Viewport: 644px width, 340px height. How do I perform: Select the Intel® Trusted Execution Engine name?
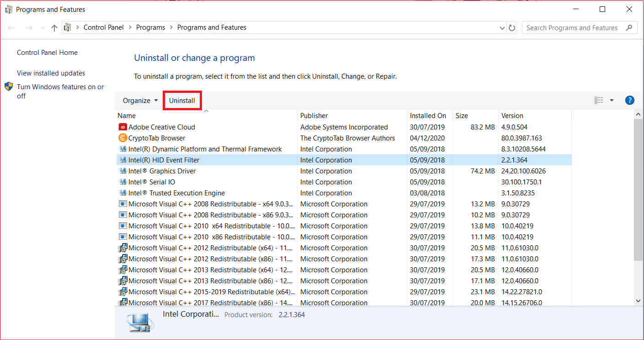pyautogui.click(x=176, y=193)
